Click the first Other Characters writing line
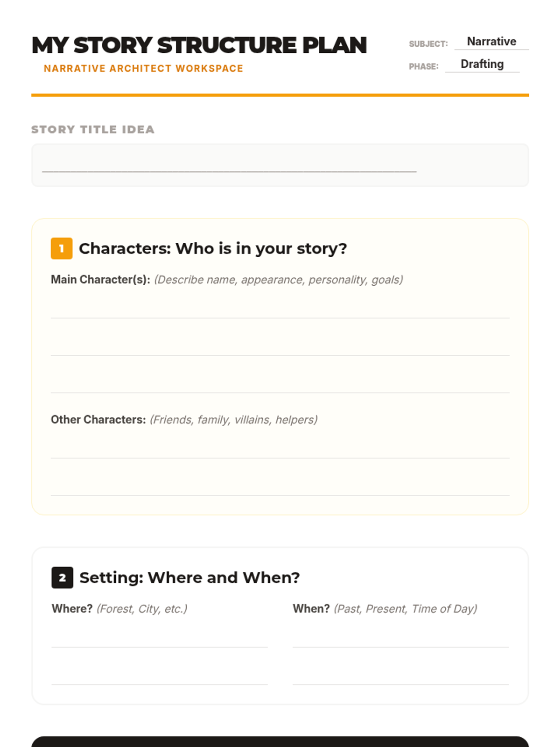560x747 pixels. (x=280, y=449)
